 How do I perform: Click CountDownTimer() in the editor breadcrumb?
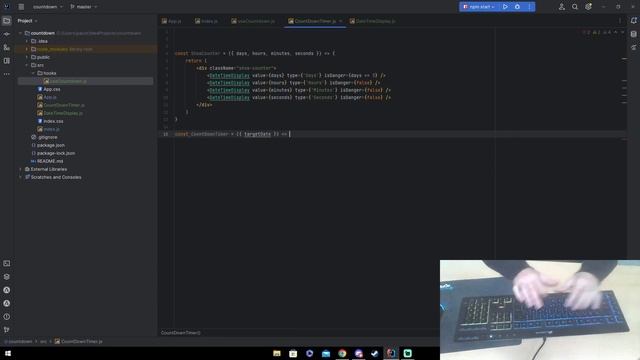(180, 333)
